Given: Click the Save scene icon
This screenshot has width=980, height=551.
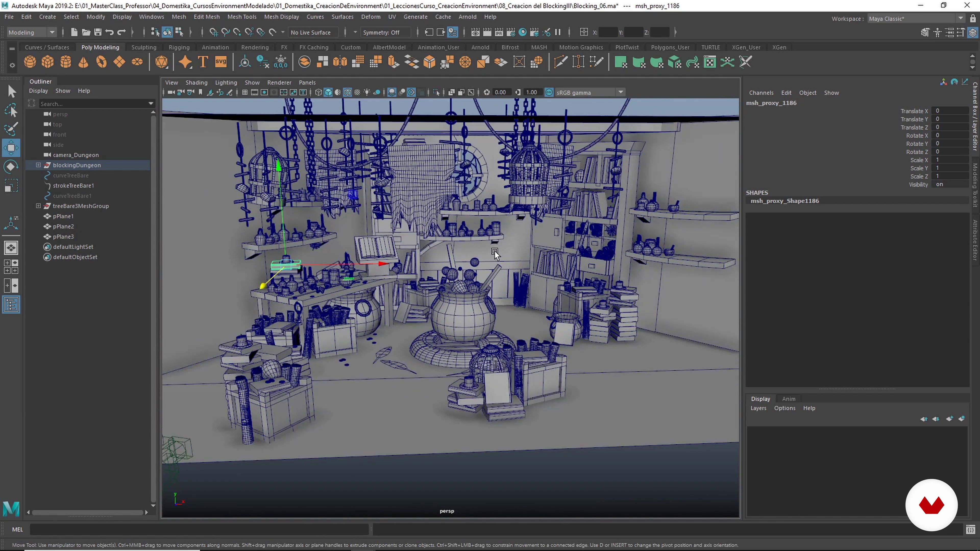Looking at the screenshot, I should 98,32.
